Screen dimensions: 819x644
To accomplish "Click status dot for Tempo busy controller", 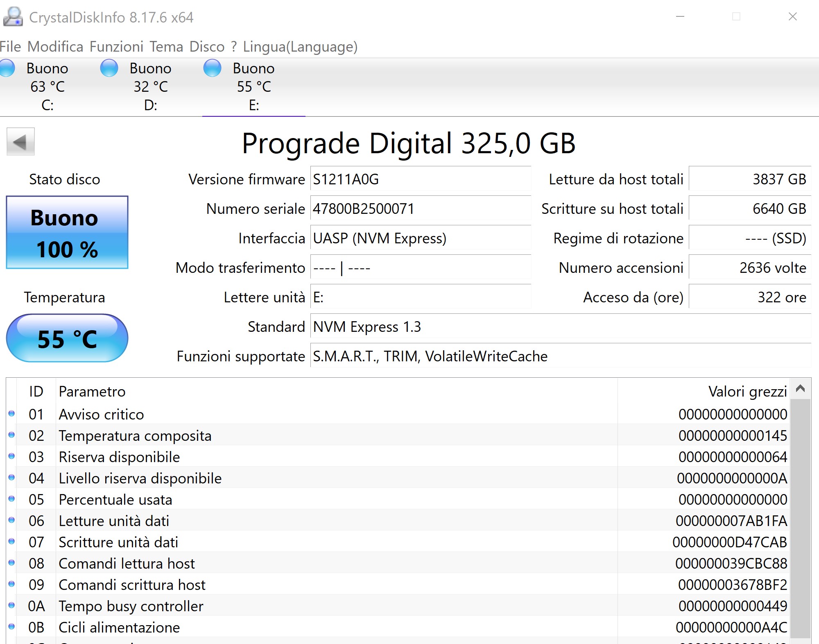I will click(x=11, y=605).
